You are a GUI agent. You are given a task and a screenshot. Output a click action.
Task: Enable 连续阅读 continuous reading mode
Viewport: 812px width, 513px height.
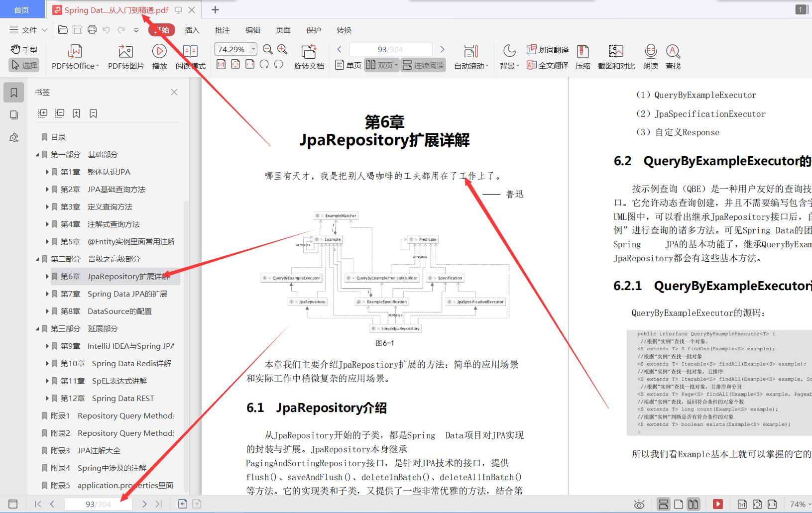point(423,65)
